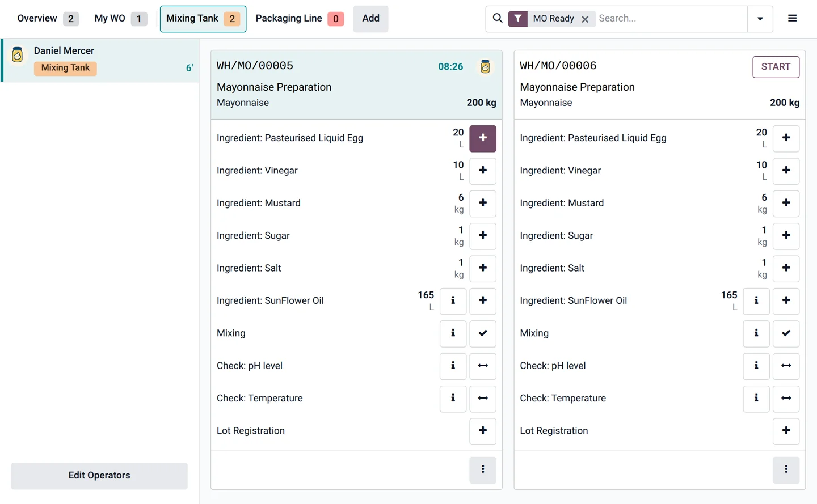Click pH level measure icon in WH/MO/00005
Image resolution: width=817 pixels, height=504 pixels.
(483, 366)
